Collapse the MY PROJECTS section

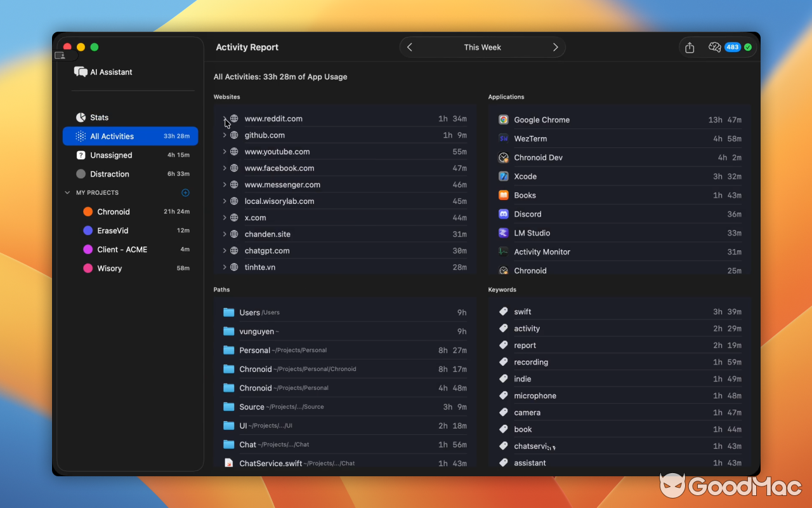67,192
